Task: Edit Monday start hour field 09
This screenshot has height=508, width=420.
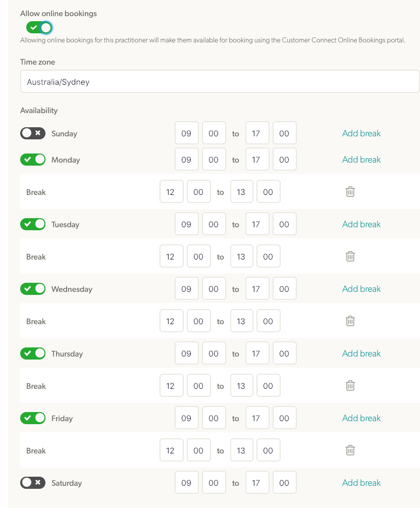Action: 186,160
